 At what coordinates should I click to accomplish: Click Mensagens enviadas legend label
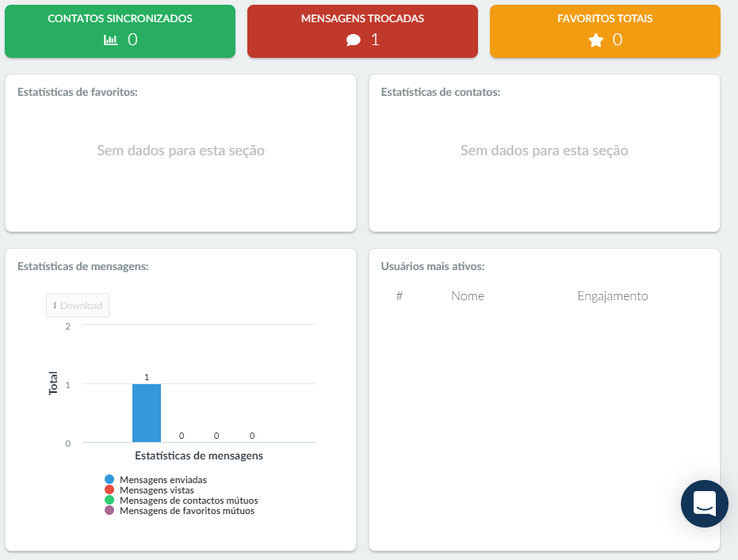(163, 479)
